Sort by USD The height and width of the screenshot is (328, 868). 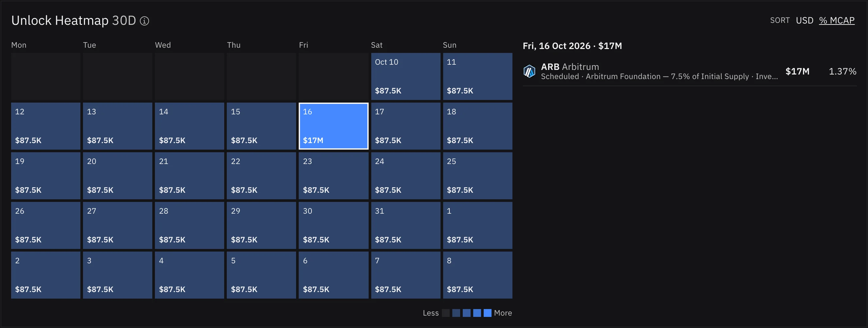coord(805,21)
